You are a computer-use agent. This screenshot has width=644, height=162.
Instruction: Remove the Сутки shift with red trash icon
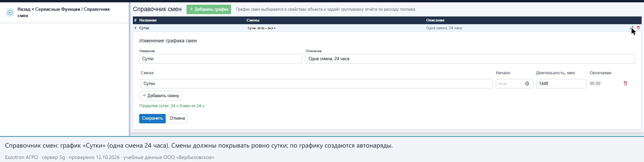pos(625,83)
